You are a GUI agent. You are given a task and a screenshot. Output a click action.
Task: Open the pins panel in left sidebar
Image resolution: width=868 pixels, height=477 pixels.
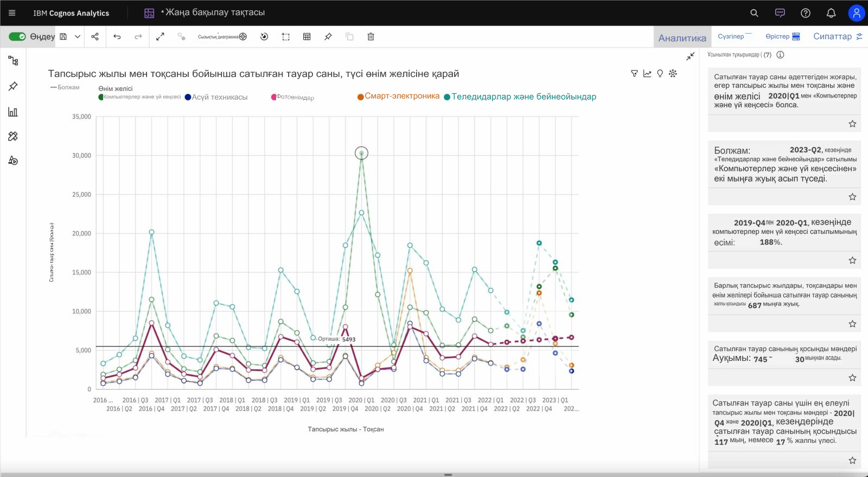tap(13, 86)
